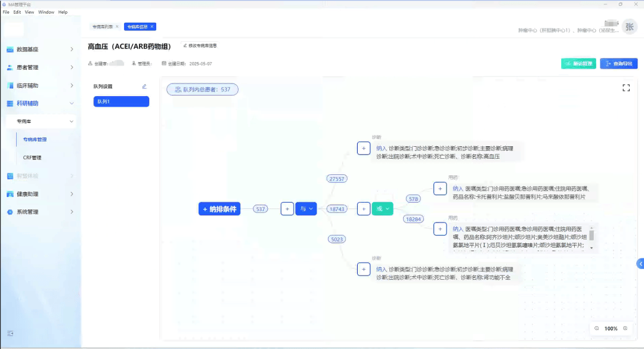This screenshot has width=644, height=349.
Task: Select CRF管理 in the sidebar
Action: [x=32, y=157]
